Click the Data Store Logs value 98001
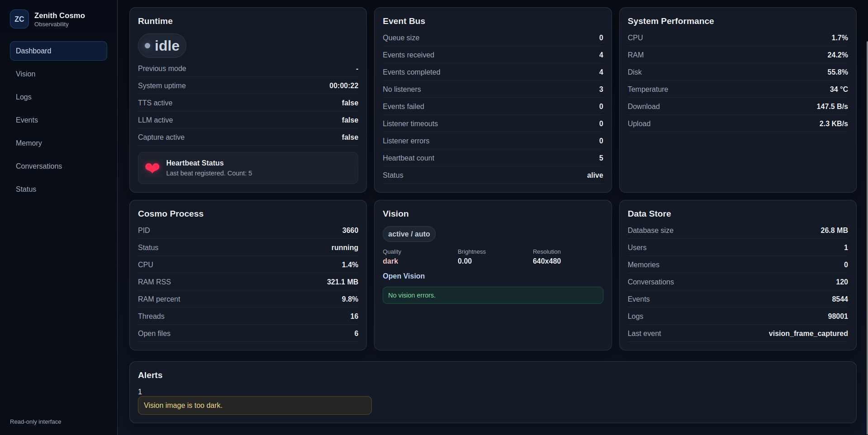Viewport: 868px width, 435px height. [838, 316]
